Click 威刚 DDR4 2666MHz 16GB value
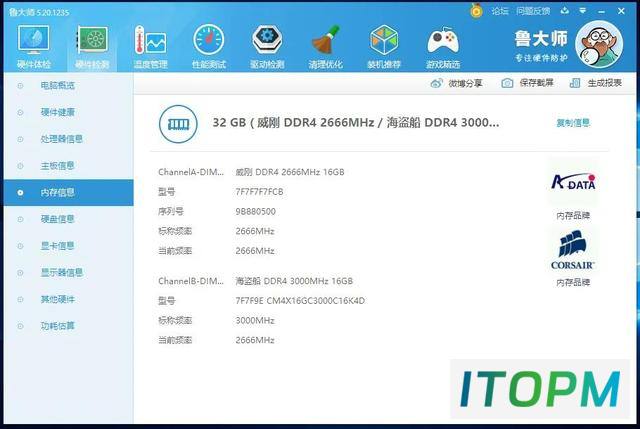This screenshot has height=429, width=640. tap(290, 172)
